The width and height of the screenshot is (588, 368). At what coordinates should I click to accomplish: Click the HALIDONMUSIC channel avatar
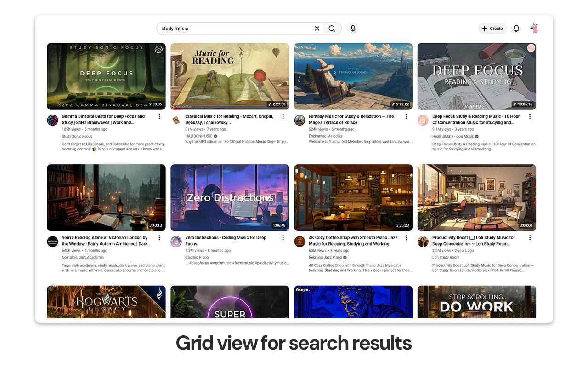click(176, 121)
